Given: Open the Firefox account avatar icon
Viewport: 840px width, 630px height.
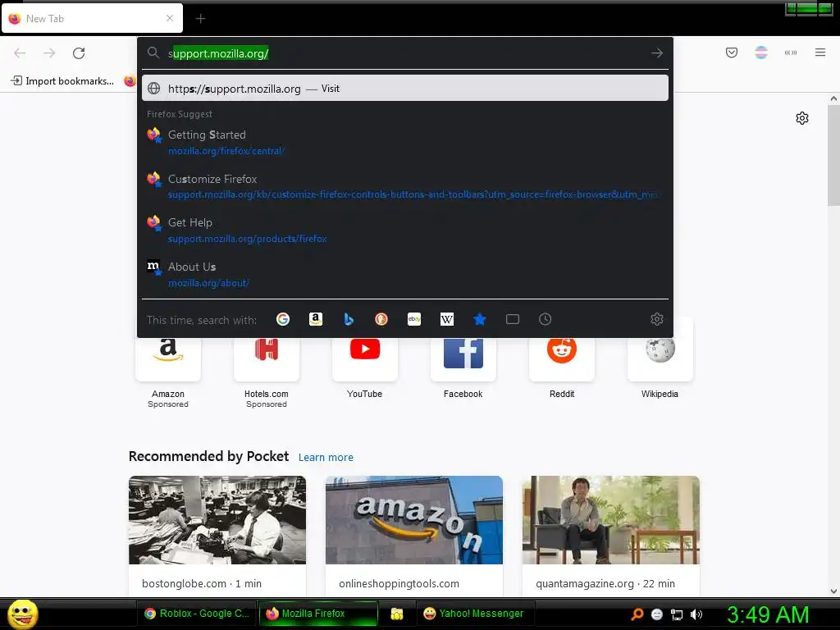Looking at the screenshot, I should [x=760, y=52].
